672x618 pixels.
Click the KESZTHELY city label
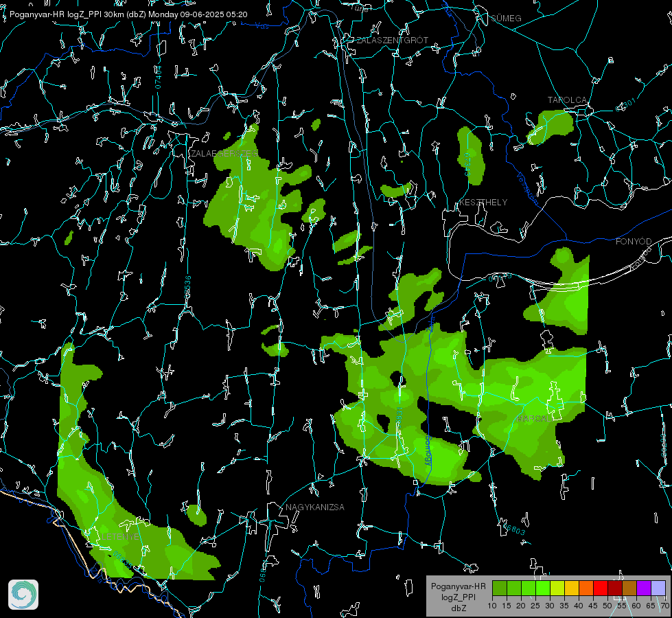(483, 202)
